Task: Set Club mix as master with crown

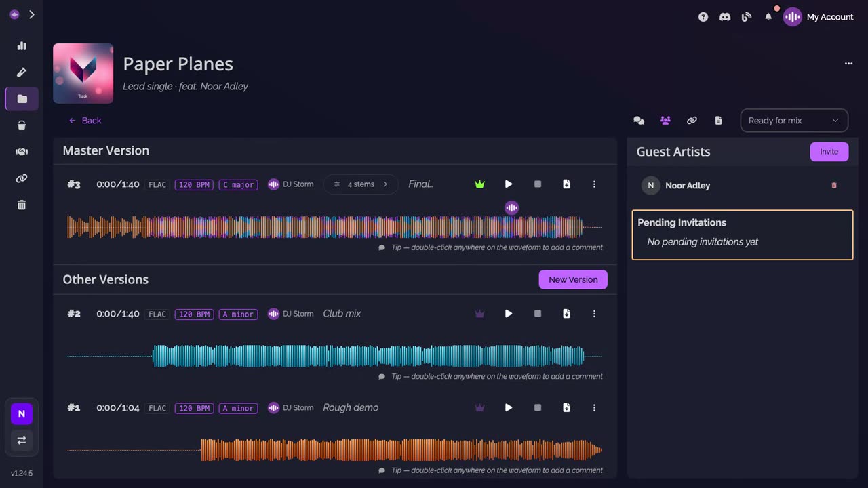Action: pos(480,314)
